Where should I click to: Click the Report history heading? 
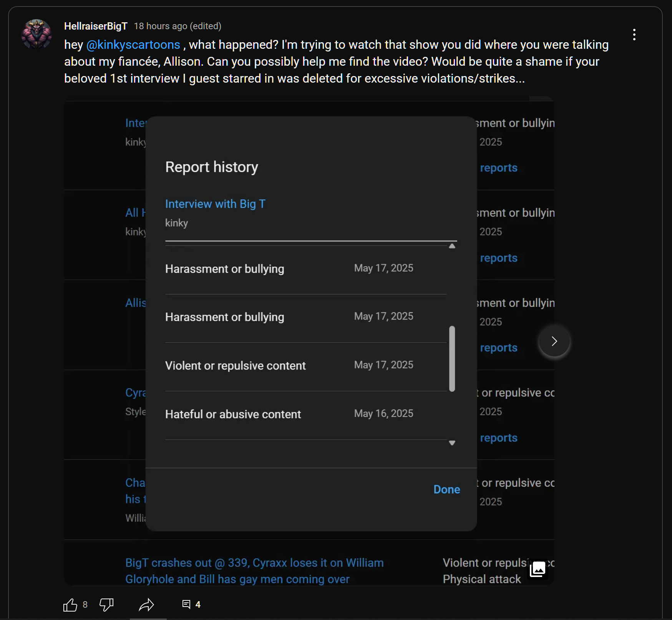click(212, 167)
